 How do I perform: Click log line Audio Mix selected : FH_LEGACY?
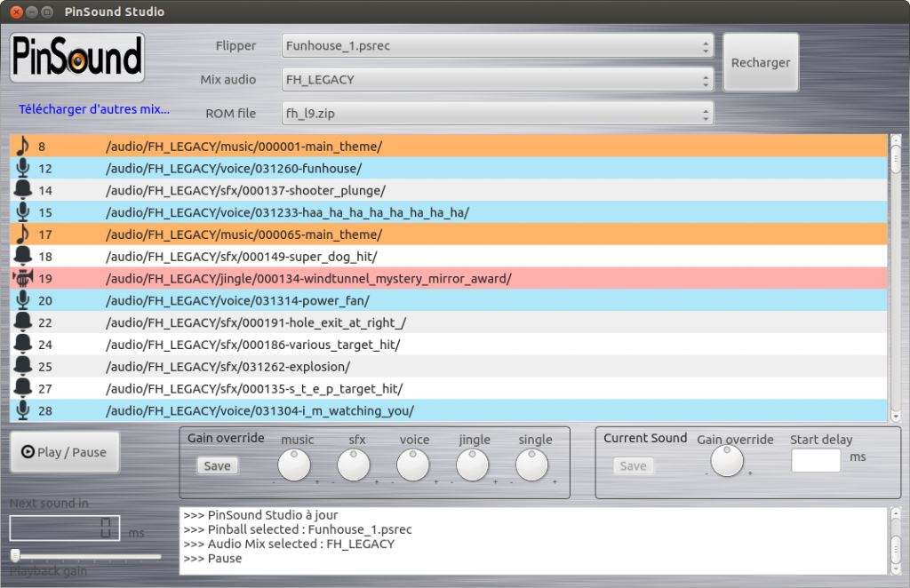click(x=289, y=544)
